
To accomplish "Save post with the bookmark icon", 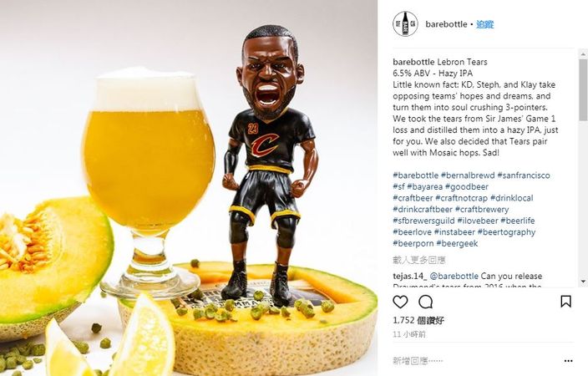I will coord(565,302).
